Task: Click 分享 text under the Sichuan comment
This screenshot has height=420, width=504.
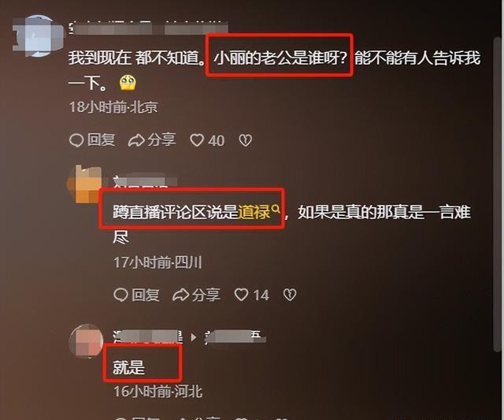Action: click(206, 295)
